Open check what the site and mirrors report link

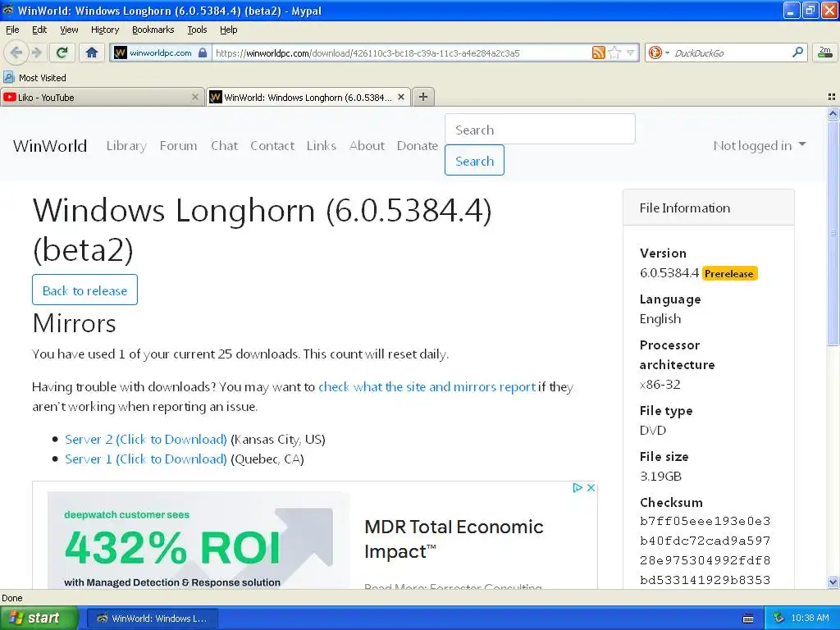pos(427,387)
